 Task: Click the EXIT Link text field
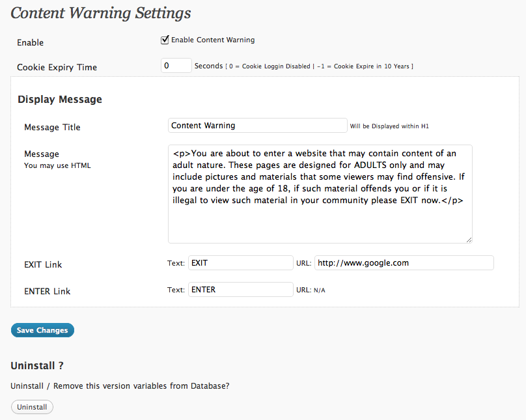pyautogui.click(x=240, y=263)
